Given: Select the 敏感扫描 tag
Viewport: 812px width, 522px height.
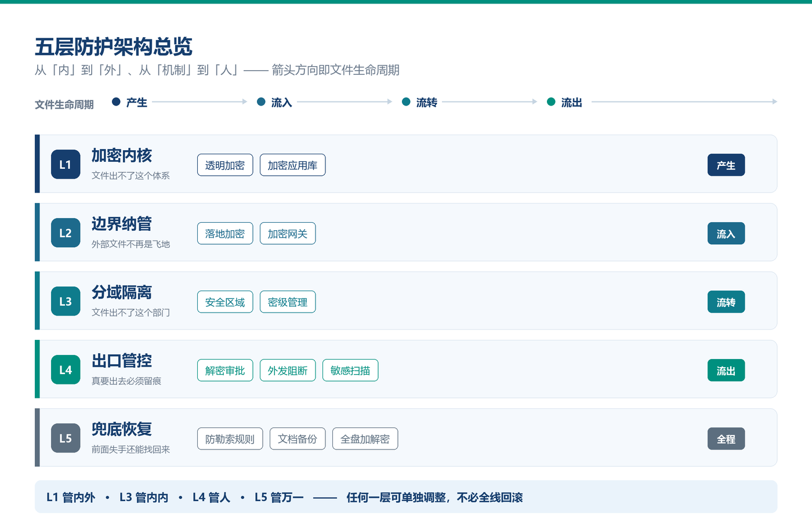Looking at the screenshot, I should tap(350, 370).
